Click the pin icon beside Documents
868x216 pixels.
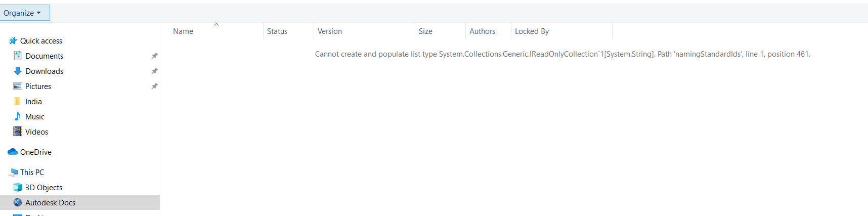coord(154,56)
